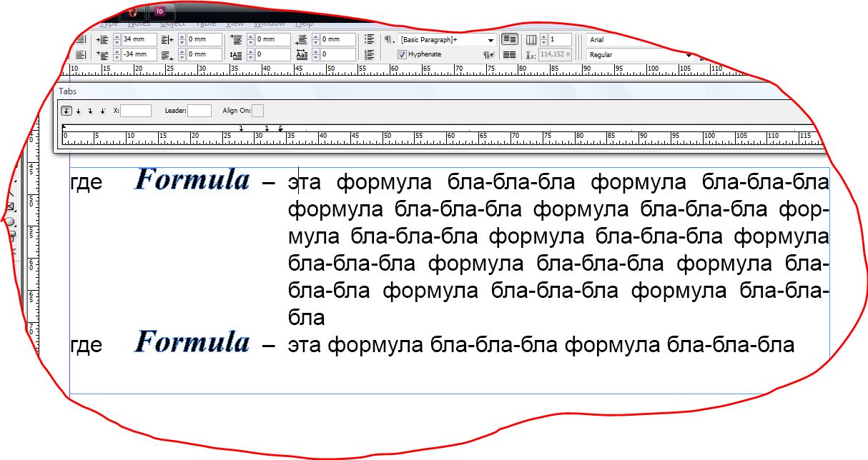Screen dimensions: 868x460
Task: Place cursor in first 'эта формула' paragraph
Action: click(x=558, y=249)
